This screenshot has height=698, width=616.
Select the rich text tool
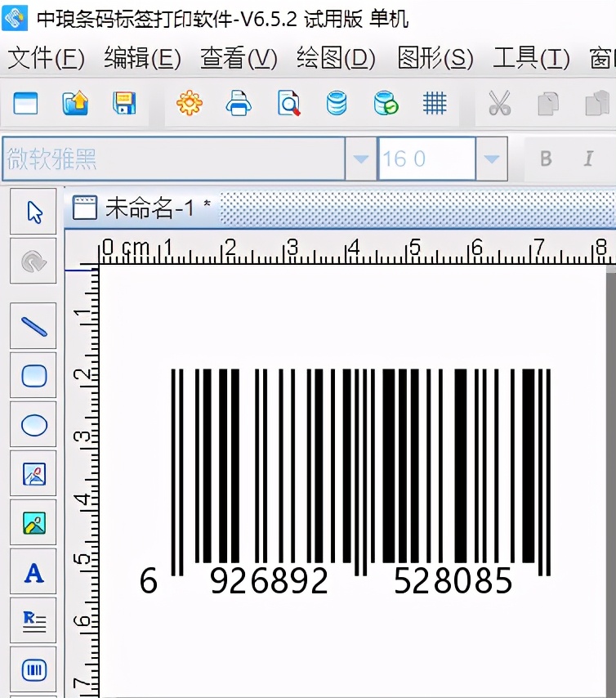[33, 620]
